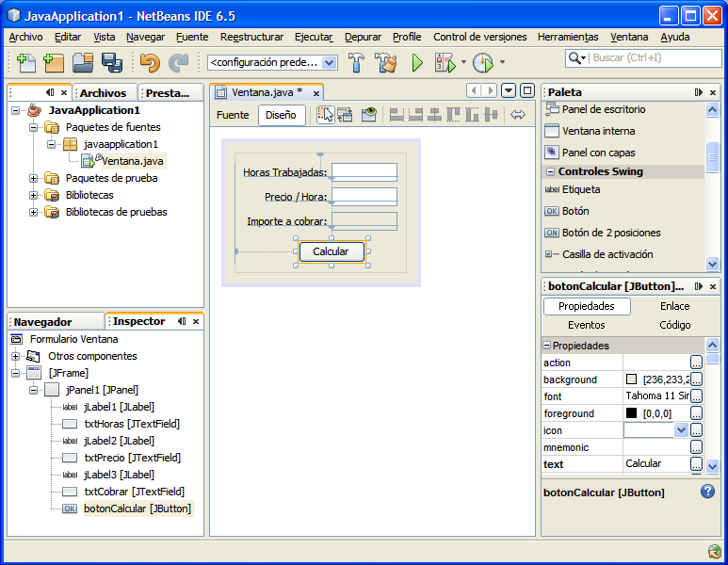This screenshot has height=565, width=728.
Task: Click the search magnifier icon
Action: click(x=574, y=58)
